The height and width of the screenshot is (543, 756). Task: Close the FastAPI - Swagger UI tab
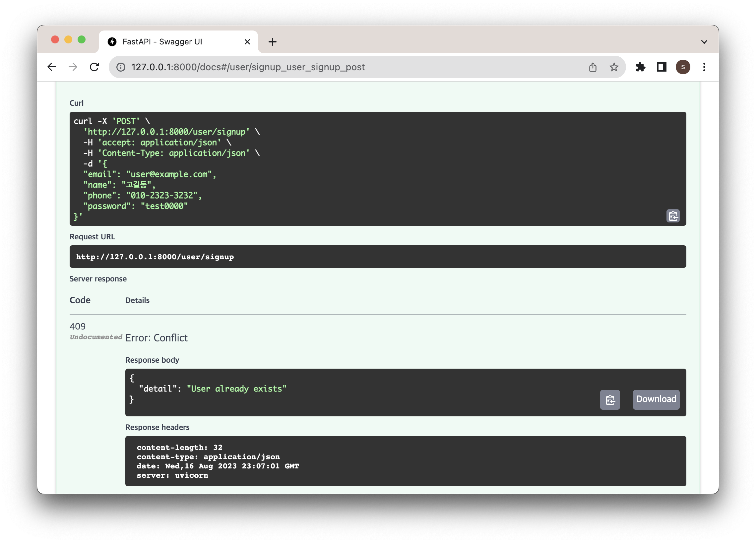247,42
